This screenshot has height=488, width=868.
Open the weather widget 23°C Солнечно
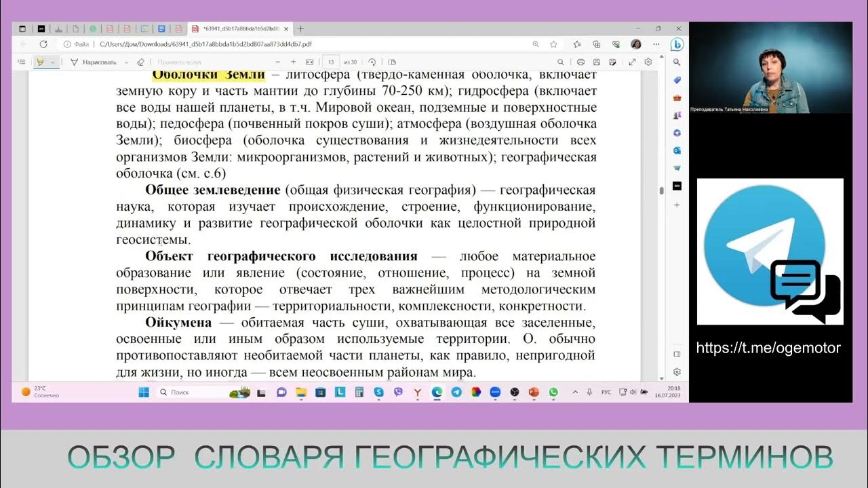click(x=39, y=392)
